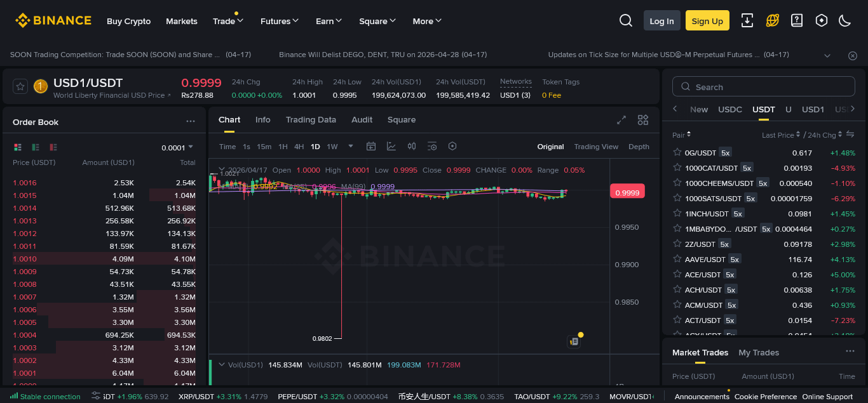Click the download app icon
Screen dimensions: 868x403
tap(748, 21)
